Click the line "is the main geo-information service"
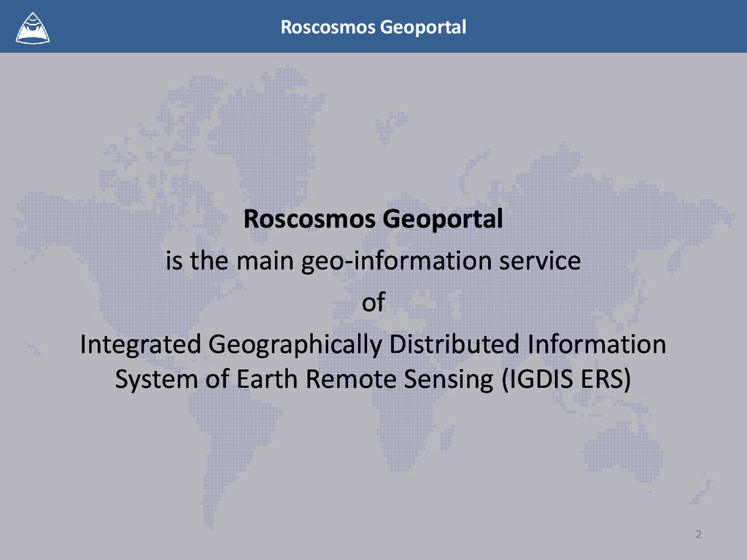This screenshot has height=560, width=747. pyautogui.click(x=373, y=261)
